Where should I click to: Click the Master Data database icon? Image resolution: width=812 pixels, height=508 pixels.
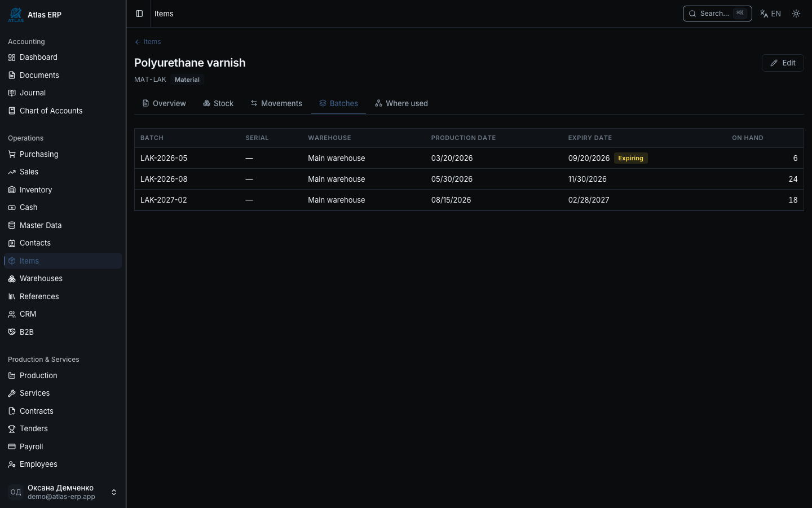pyautogui.click(x=12, y=225)
